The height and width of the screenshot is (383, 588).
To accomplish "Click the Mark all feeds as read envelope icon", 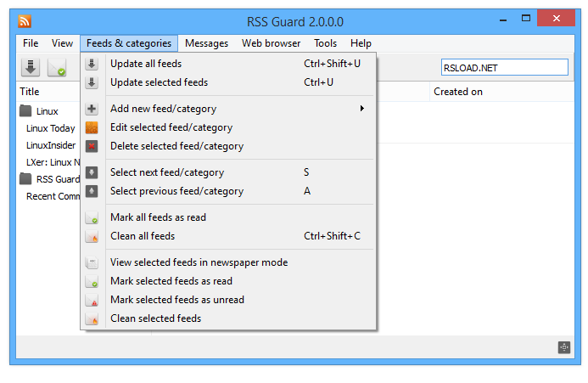I will [92, 217].
